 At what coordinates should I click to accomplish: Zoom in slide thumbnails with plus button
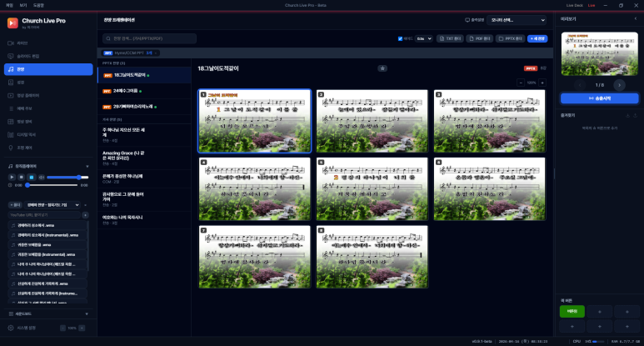coord(542,83)
